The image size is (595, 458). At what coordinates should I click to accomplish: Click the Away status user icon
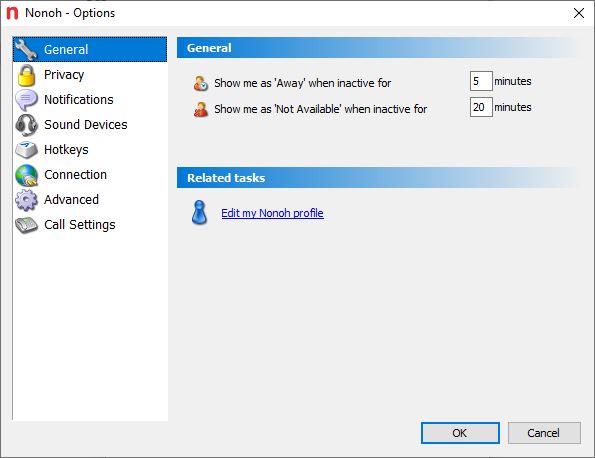pyautogui.click(x=201, y=83)
